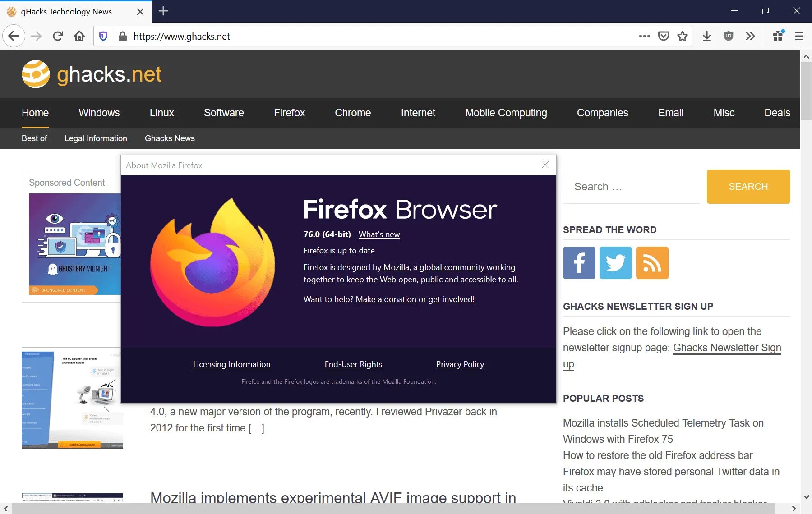The image size is (812, 514).
Task: Open How to restore old Firefox address bar
Action: (x=658, y=455)
